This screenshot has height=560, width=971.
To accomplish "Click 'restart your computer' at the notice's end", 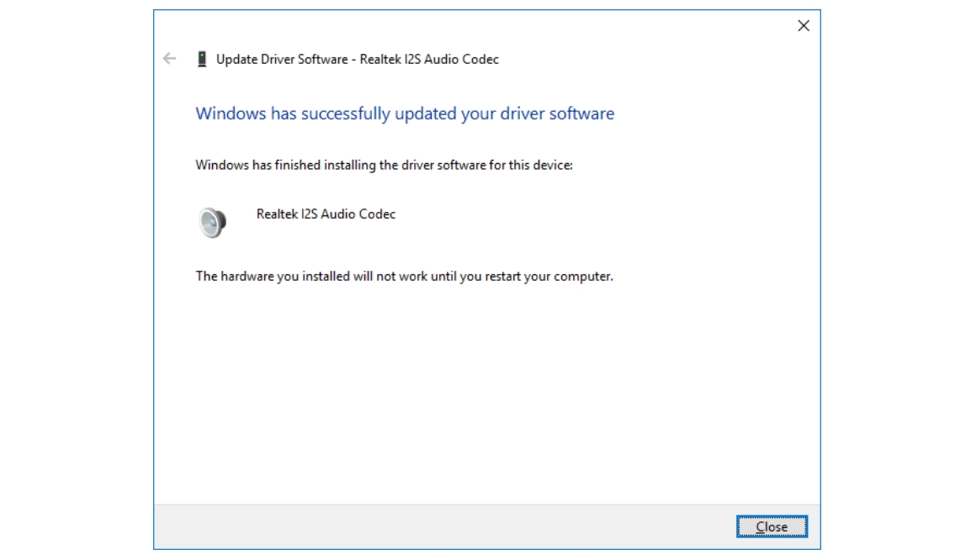I will 549,276.
